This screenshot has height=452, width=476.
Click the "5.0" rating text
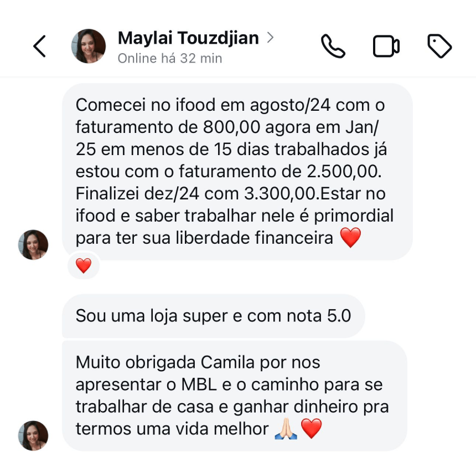point(338,316)
